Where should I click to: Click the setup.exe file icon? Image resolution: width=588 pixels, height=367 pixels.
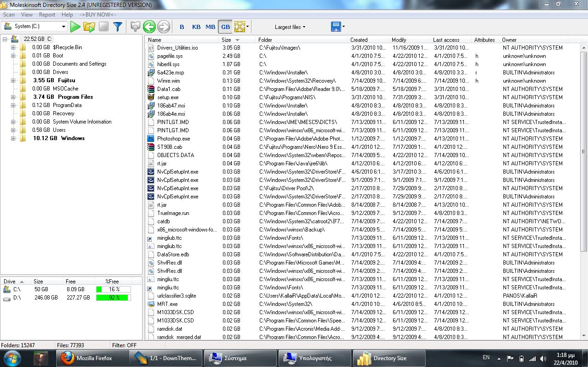pos(151,97)
